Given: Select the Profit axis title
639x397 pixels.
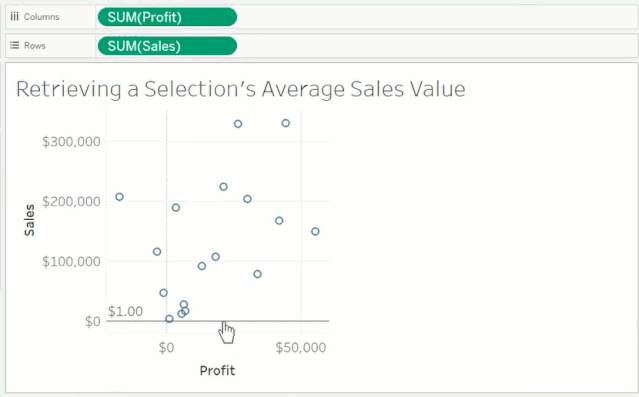Looking at the screenshot, I should 217,371.
